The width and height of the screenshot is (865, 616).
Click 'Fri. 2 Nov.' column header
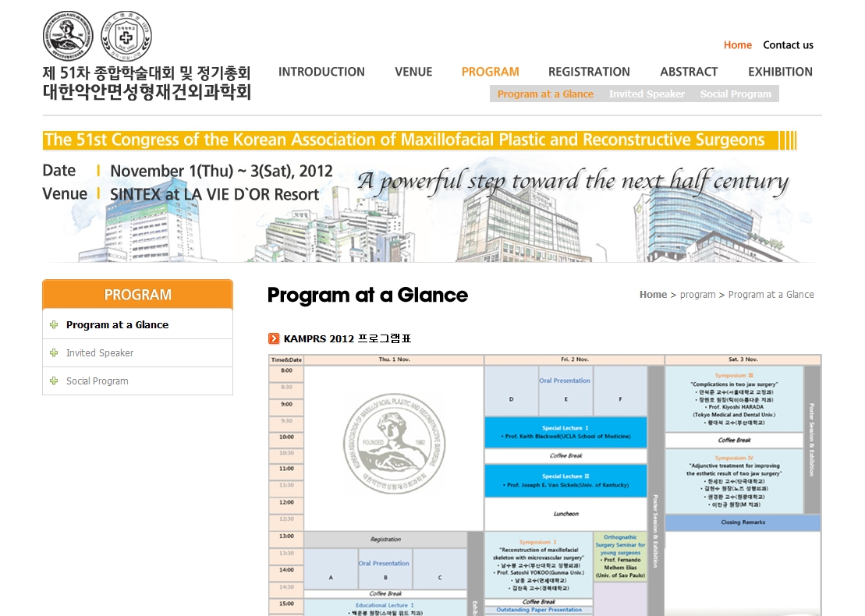[x=574, y=359]
